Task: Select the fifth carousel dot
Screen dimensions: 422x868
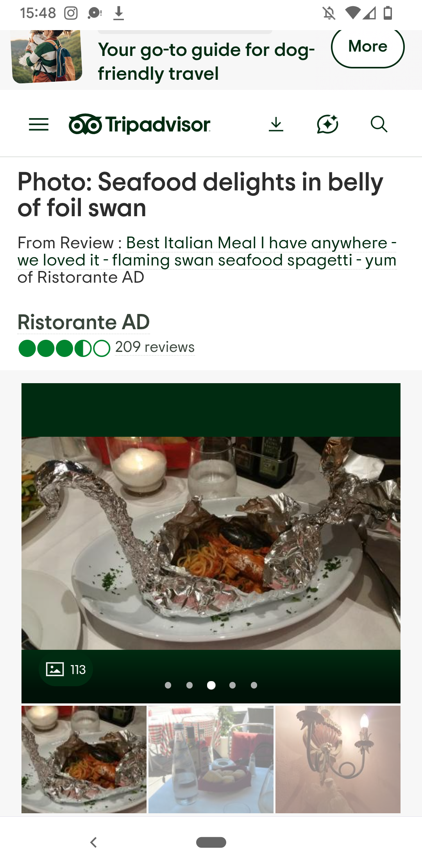Action: (x=254, y=685)
